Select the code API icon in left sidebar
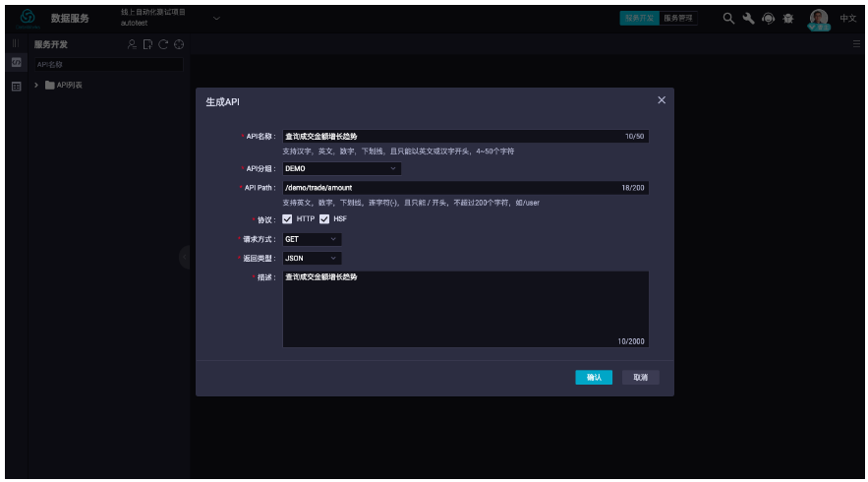The height and width of the screenshot is (482, 868). click(16, 63)
